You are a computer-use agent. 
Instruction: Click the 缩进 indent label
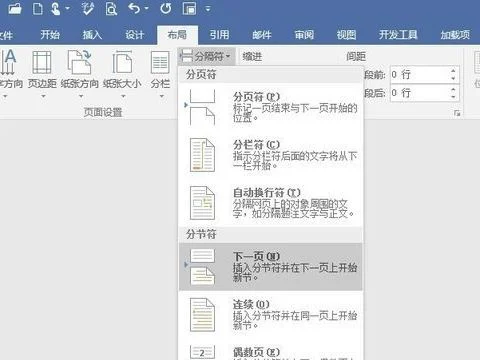(252, 56)
